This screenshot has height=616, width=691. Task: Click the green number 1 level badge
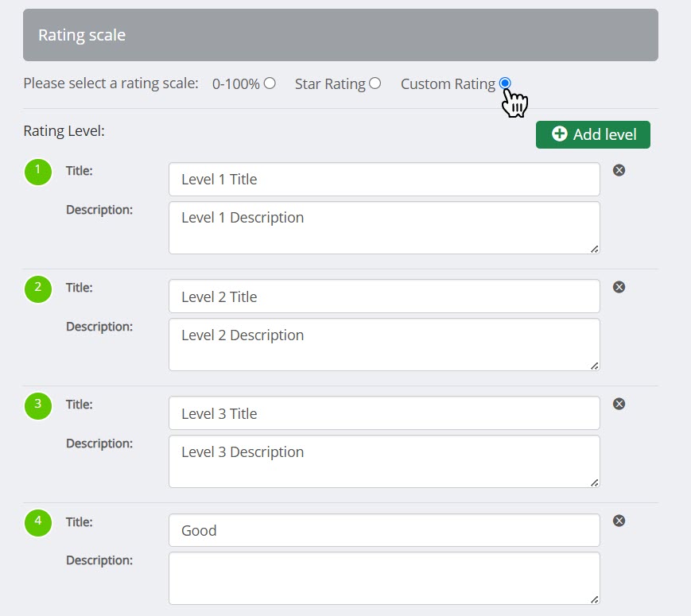click(38, 172)
